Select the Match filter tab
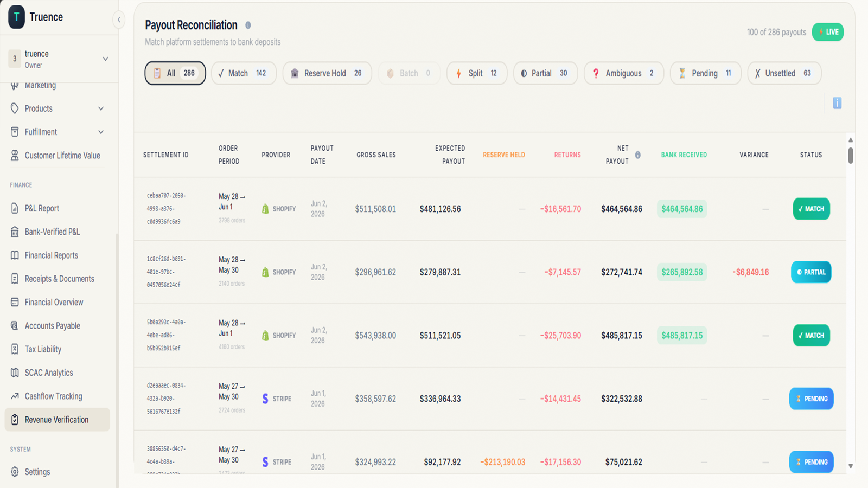Viewport: 868px width, 488px height. tap(244, 73)
